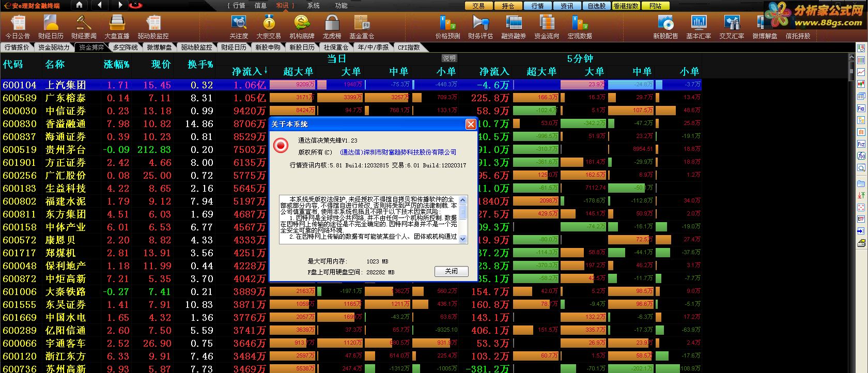The width and height of the screenshot is (868, 373).
Task: Open 财经日历 calendar icon
Action: pyautogui.click(x=51, y=27)
